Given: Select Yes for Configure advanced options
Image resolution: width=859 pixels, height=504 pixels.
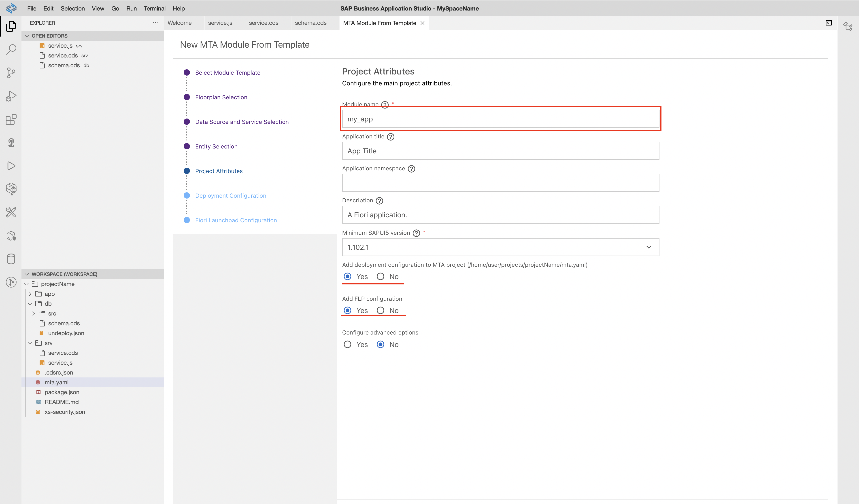Looking at the screenshot, I should click(347, 345).
